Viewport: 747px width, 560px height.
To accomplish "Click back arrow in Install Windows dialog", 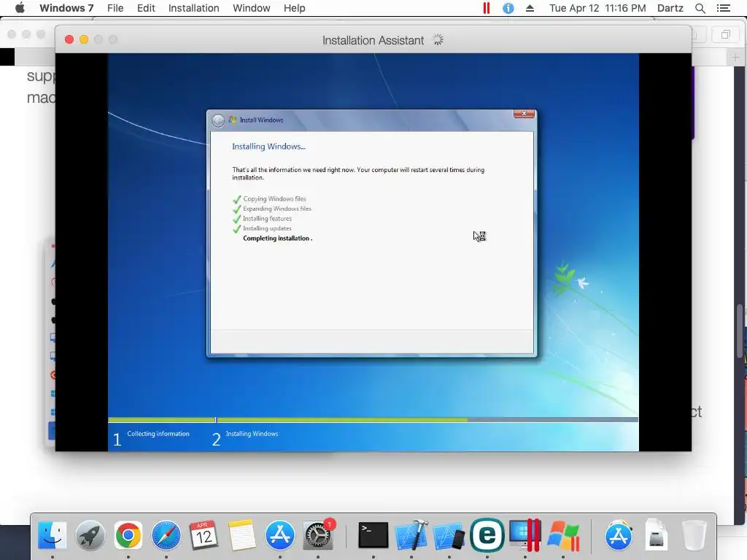I will pyautogui.click(x=218, y=120).
